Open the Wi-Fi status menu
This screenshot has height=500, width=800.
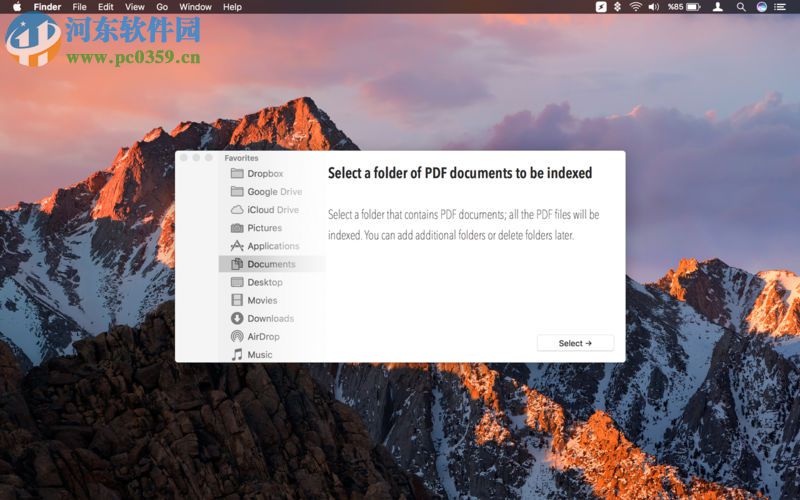tap(635, 7)
